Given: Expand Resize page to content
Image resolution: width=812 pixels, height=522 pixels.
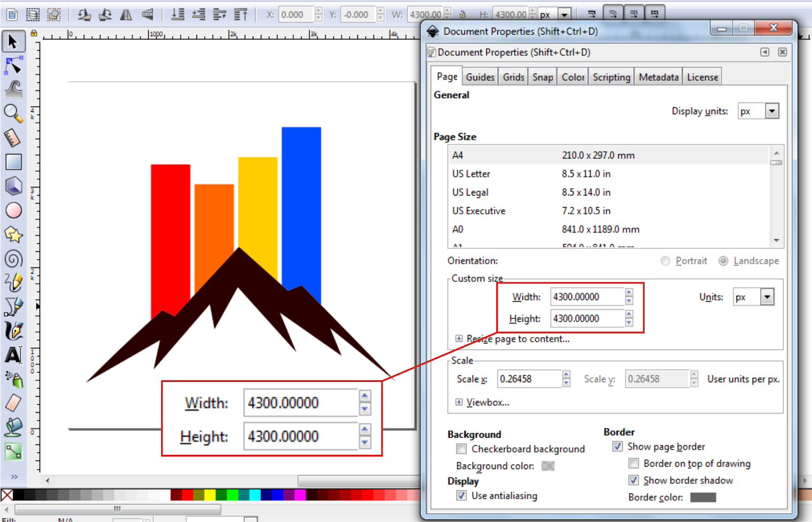Looking at the screenshot, I should 459,339.
